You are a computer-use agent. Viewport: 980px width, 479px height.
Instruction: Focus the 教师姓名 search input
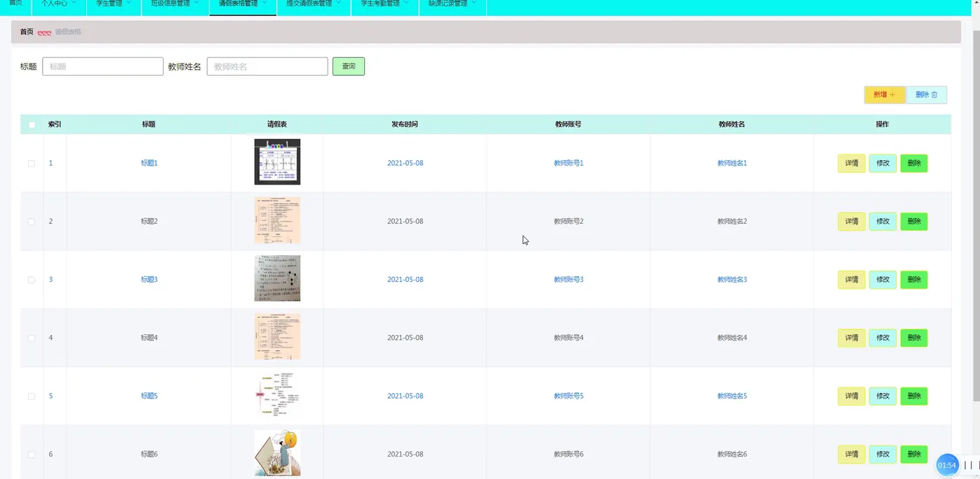267,66
